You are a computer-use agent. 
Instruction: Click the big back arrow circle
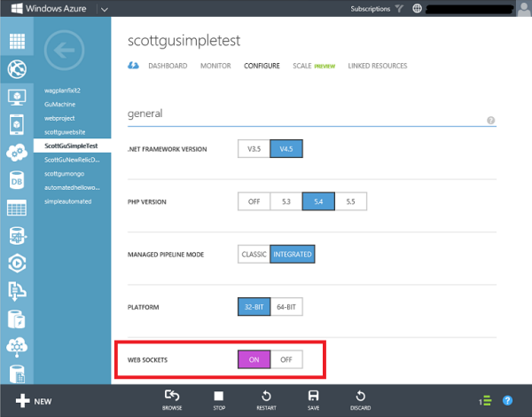coord(64,51)
